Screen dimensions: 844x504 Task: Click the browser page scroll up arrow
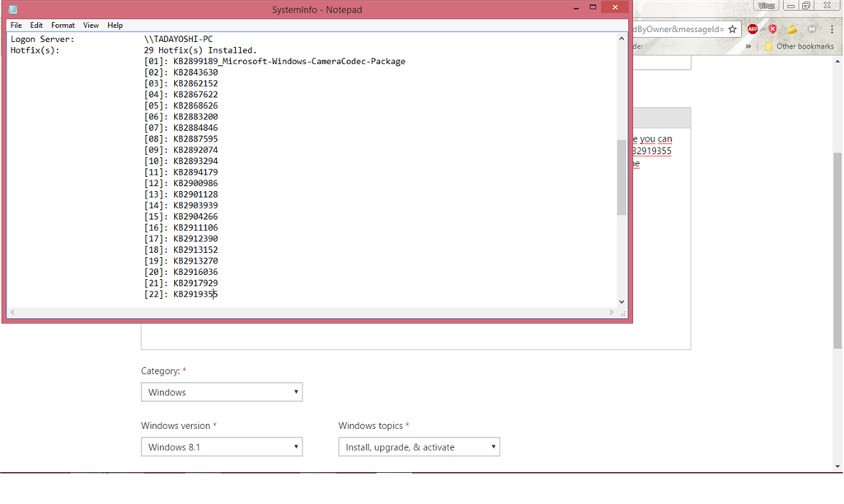[837, 61]
